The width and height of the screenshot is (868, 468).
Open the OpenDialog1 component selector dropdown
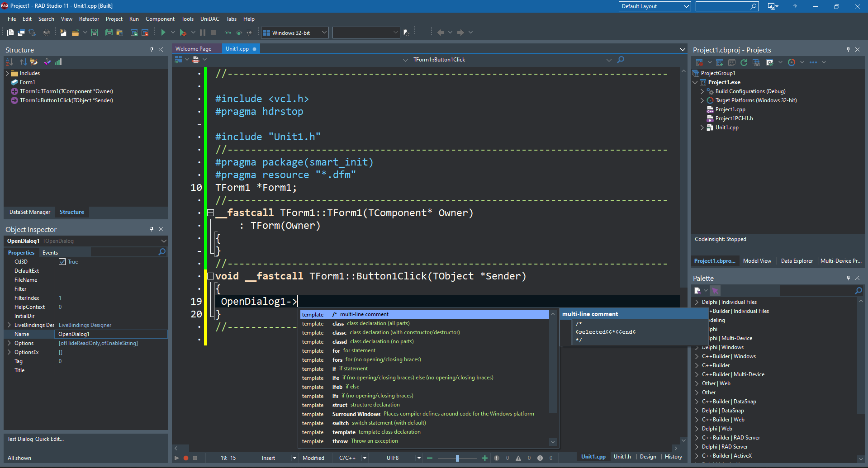(163, 241)
